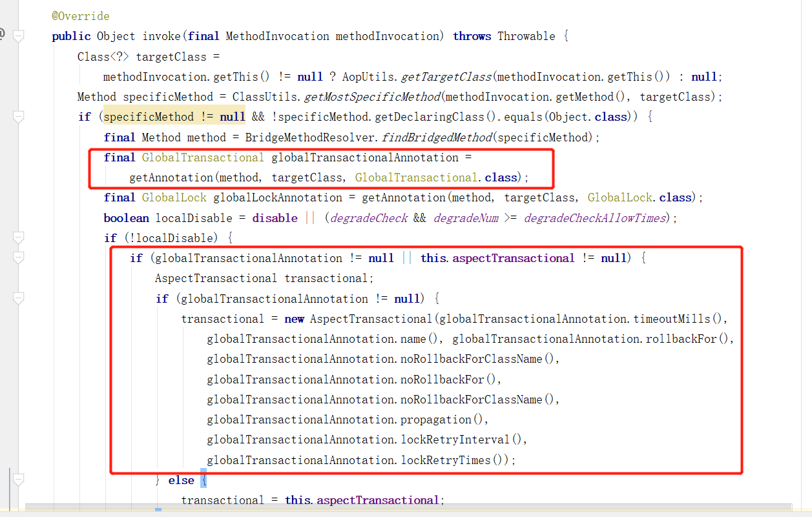Click the 'Throwable' exception type
This screenshot has width=812, height=517.
526,36
